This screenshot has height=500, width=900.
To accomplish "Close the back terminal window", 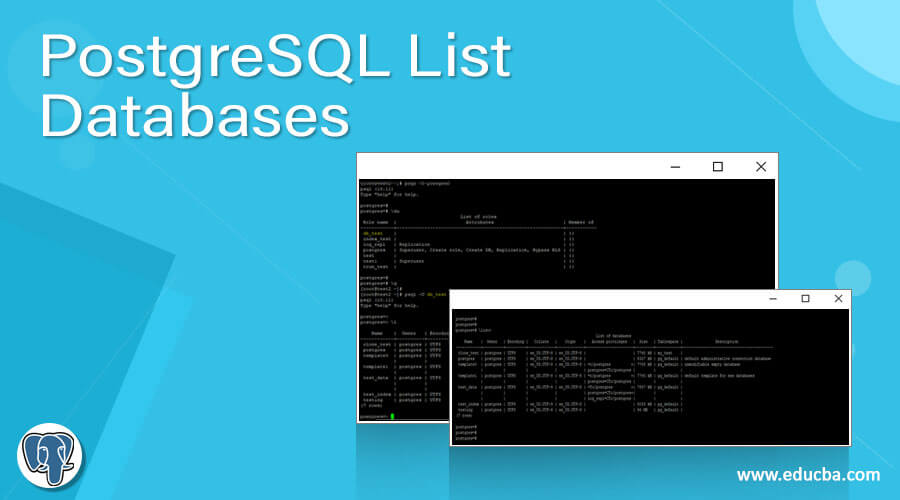I will point(761,166).
